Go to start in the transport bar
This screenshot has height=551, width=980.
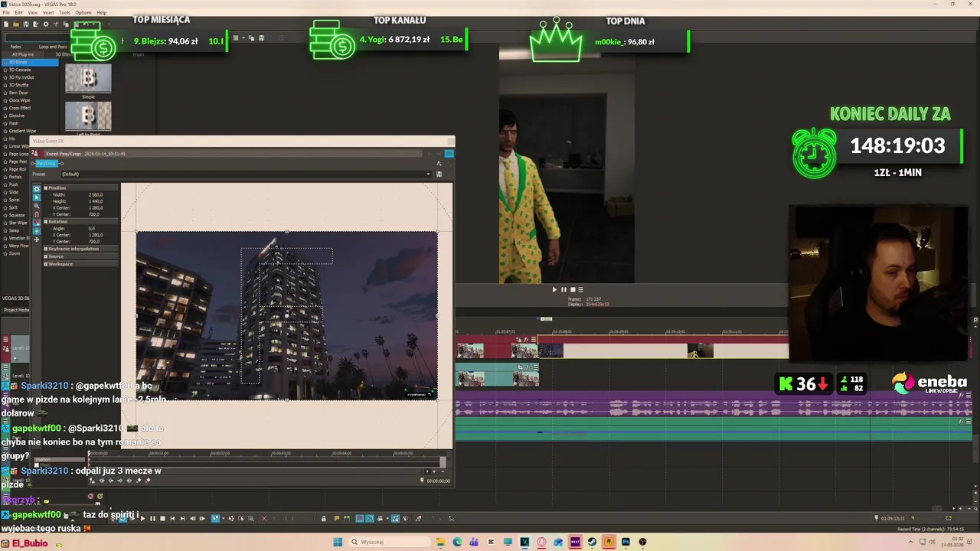tap(172, 518)
